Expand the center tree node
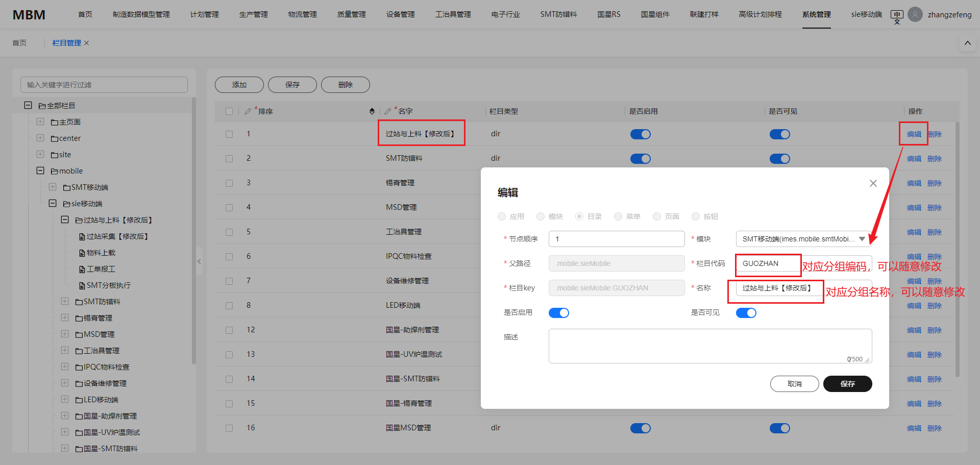 tap(40, 138)
